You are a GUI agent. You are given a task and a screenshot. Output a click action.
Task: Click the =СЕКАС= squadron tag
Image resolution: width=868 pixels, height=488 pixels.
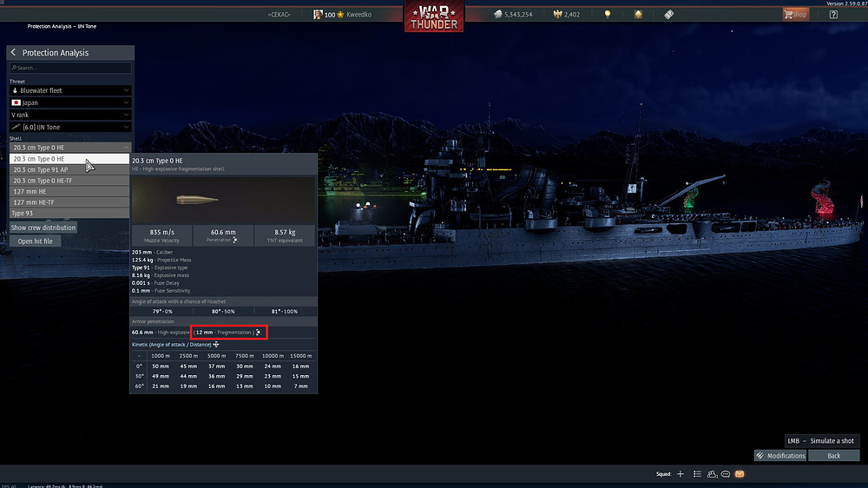coord(279,15)
